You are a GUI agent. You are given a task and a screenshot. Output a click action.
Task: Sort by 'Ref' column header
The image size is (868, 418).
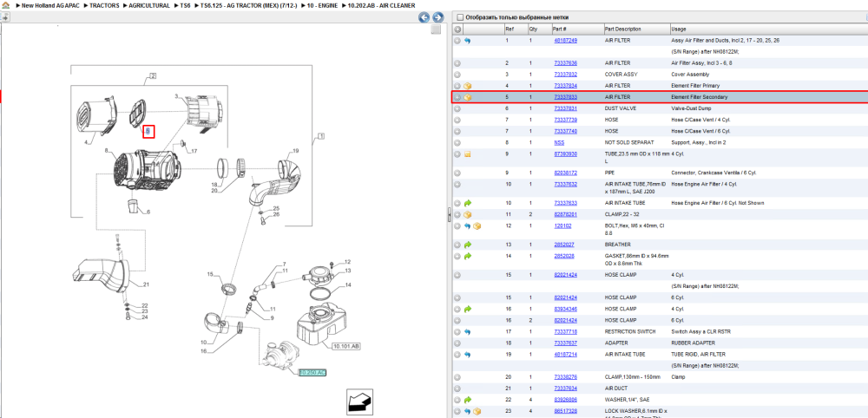point(509,29)
